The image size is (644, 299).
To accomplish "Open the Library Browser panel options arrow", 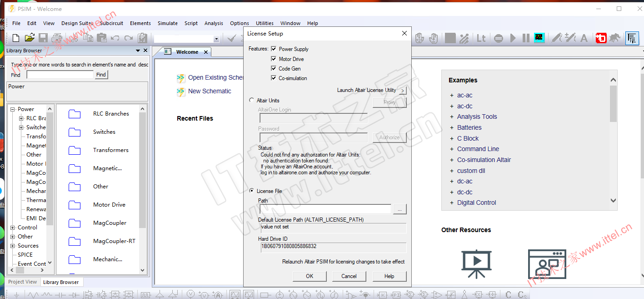I will pos(138,51).
